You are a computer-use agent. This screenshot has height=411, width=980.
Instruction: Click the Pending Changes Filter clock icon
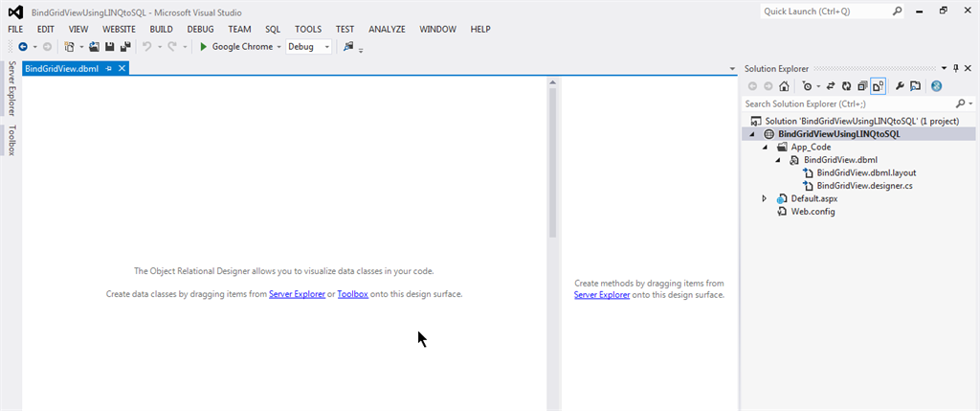808,86
